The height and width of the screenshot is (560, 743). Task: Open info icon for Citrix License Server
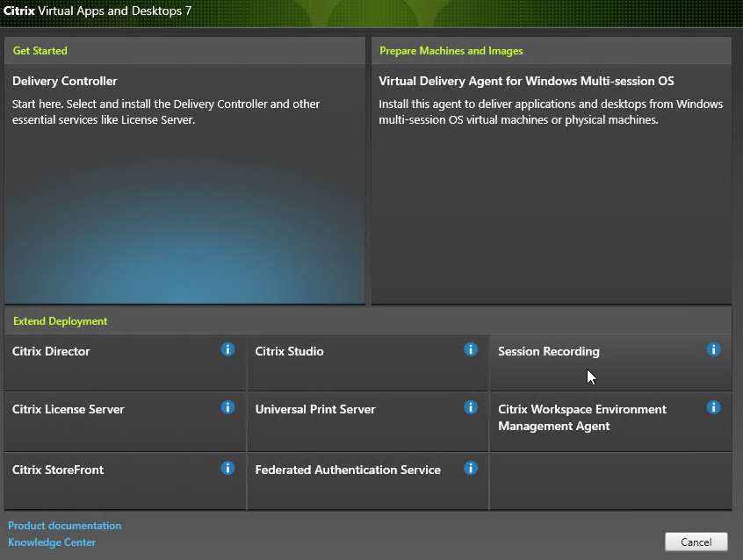click(227, 407)
